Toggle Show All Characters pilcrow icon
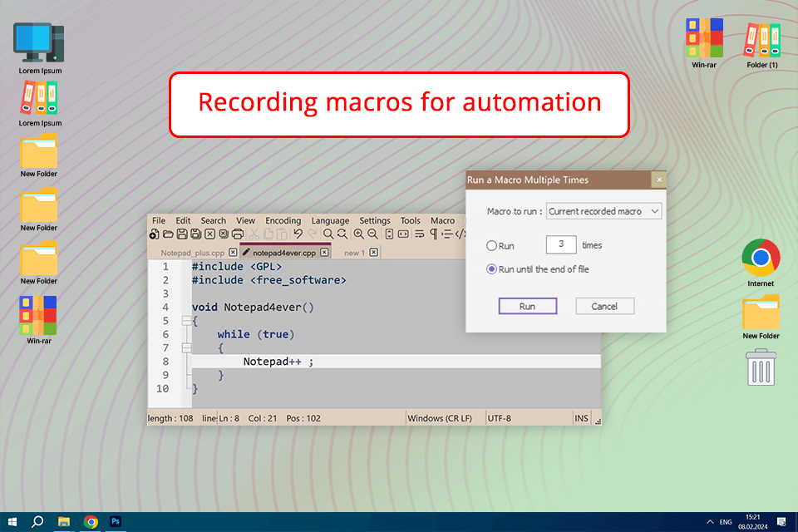The width and height of the screenshot is (798, 532). point(434,234)
